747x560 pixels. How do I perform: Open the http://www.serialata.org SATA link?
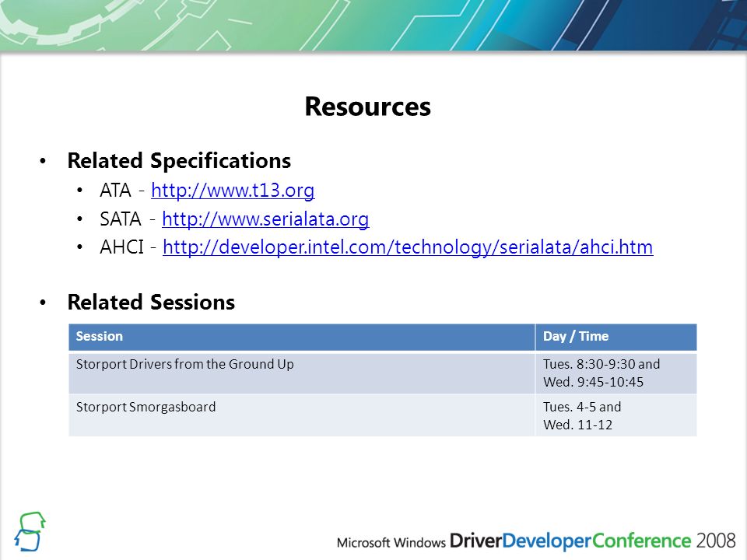[x=265, y=219]
